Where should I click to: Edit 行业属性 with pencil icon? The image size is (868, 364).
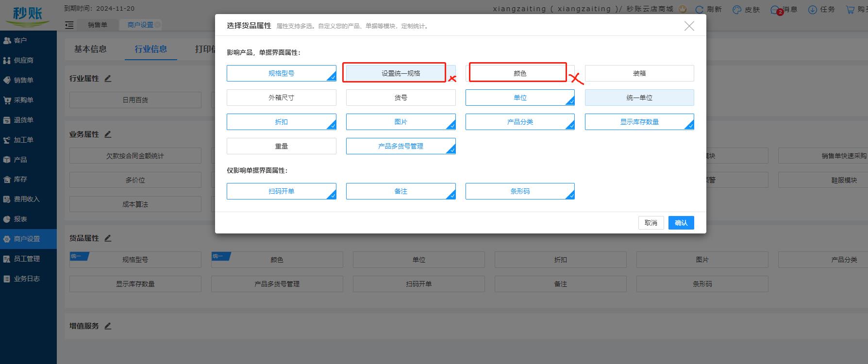tap(108, 79)
